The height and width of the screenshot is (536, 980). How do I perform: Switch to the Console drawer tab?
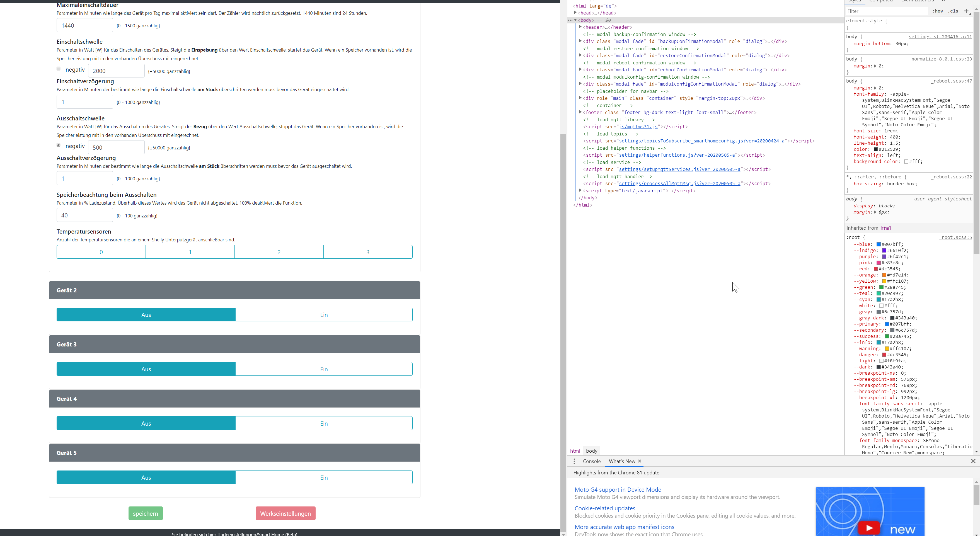(x=591, y=461)
